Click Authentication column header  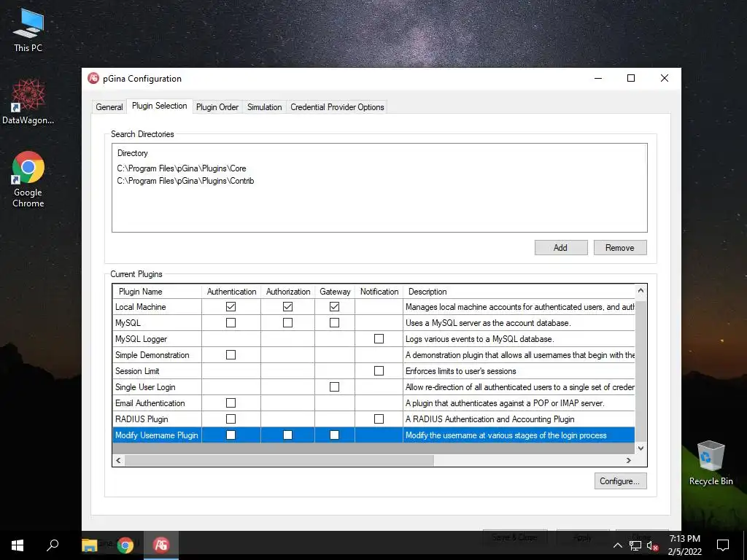click(231, 292)
